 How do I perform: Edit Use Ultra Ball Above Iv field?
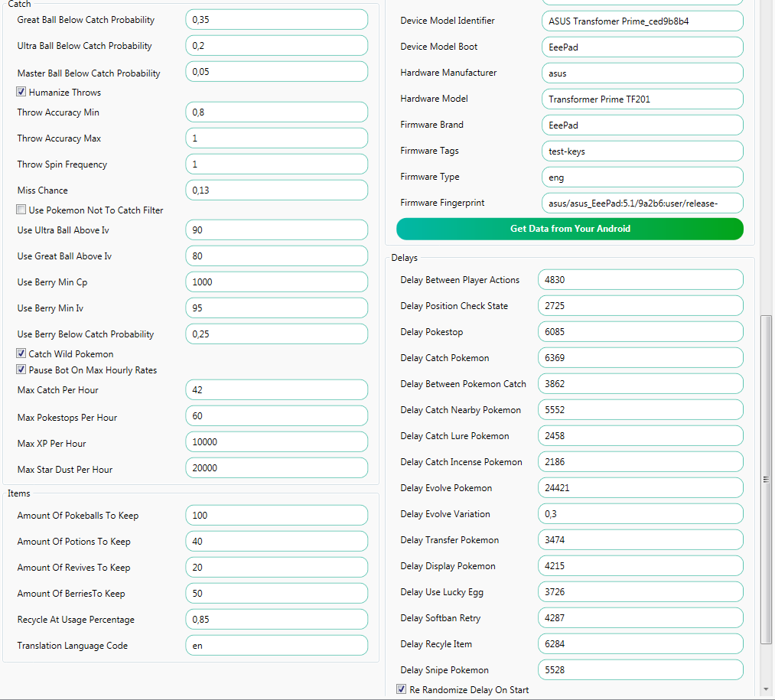[x=277, y=230]
